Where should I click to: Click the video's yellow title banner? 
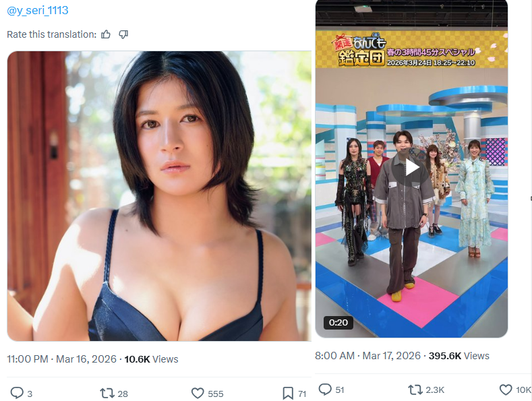[411, 49]
